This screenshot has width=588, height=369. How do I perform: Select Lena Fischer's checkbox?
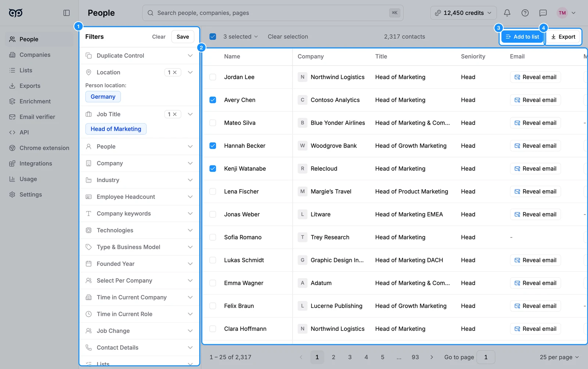tap(213, 192)
